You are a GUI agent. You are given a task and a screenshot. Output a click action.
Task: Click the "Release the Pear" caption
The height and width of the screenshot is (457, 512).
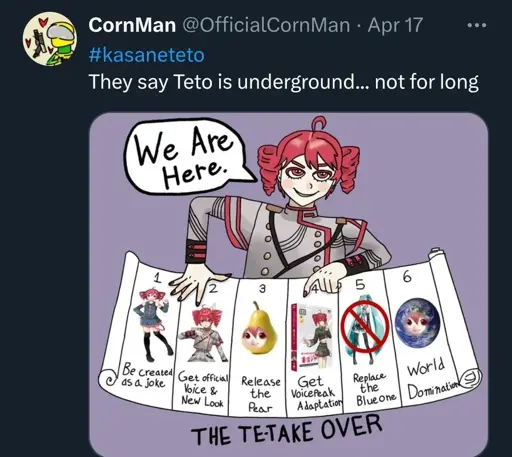tap(260, 394)
